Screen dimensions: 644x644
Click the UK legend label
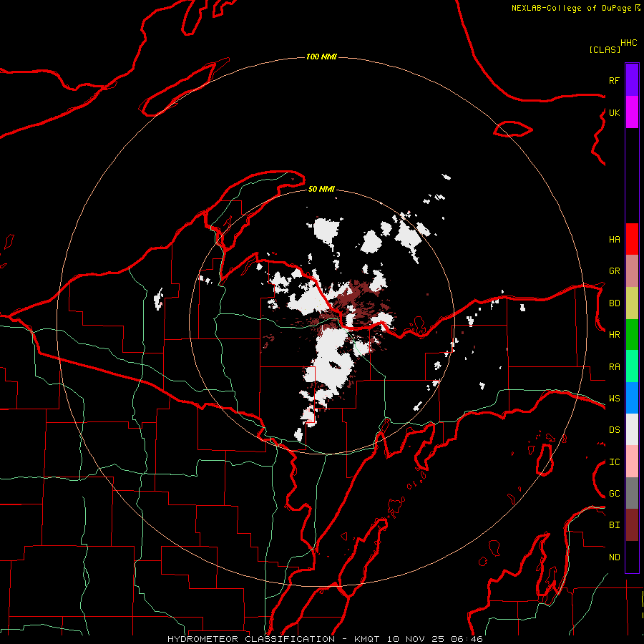point(614,112)
